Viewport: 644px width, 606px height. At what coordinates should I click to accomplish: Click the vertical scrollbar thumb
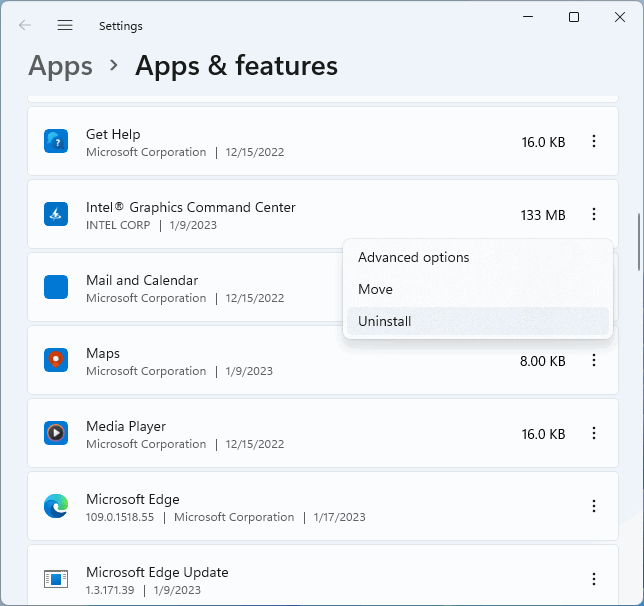[639, 240]
